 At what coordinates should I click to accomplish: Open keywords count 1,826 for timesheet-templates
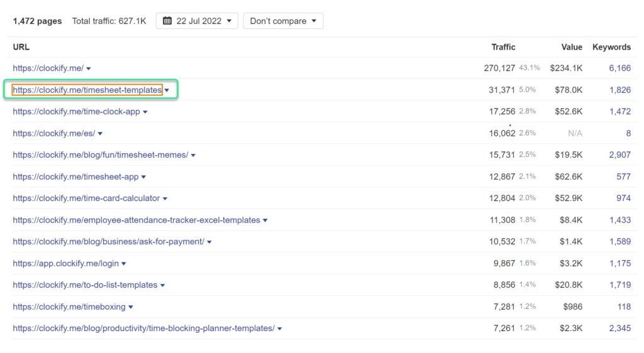click(619, 90)
